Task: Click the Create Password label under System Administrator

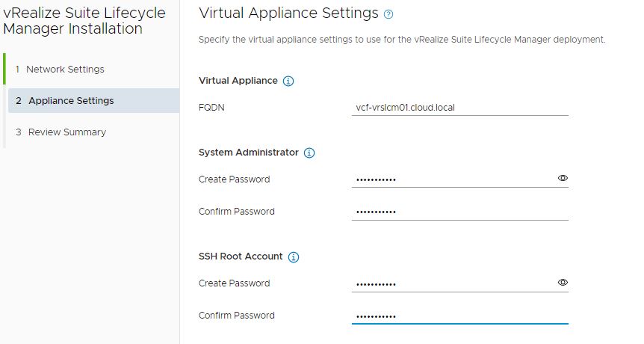Action: (234, 179)
